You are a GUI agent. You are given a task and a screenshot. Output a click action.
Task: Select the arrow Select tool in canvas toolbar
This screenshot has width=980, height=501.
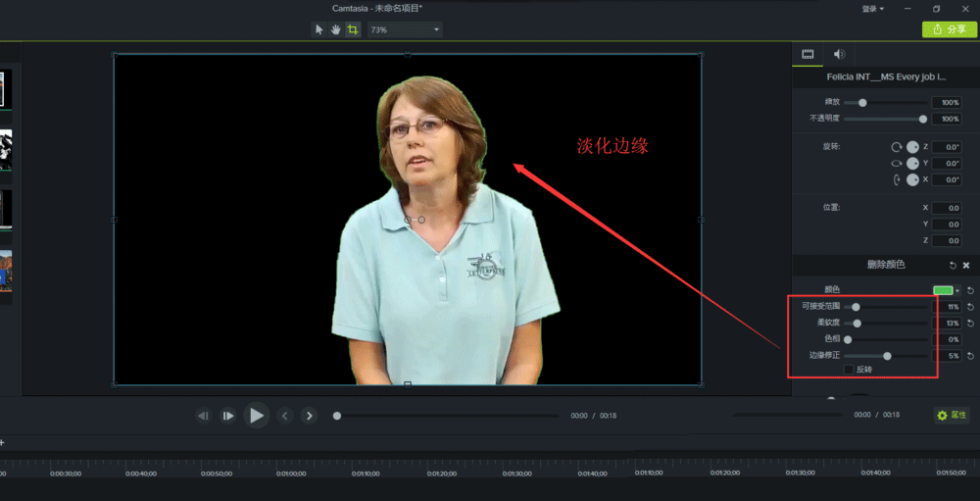(319, 29)
